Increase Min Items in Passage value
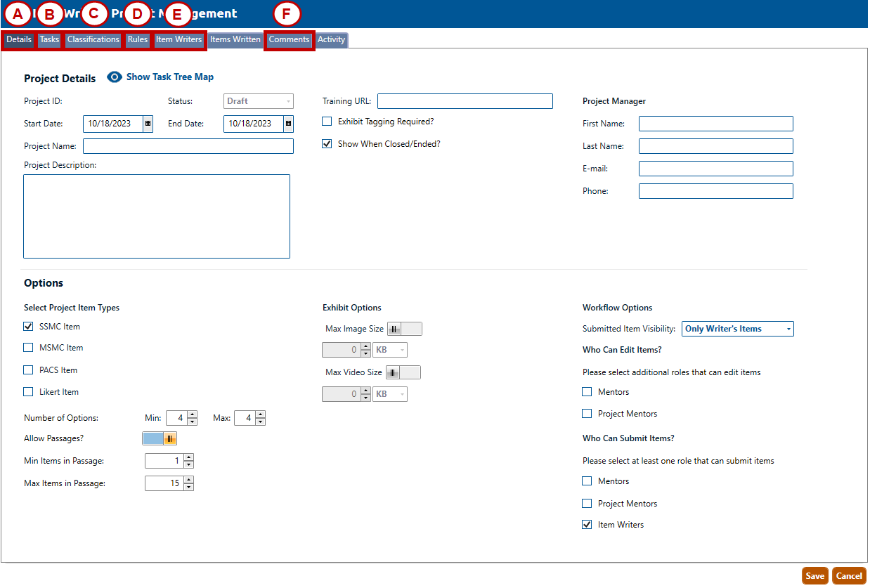This screenshot has width=870, height=588. tap(188, 457)
